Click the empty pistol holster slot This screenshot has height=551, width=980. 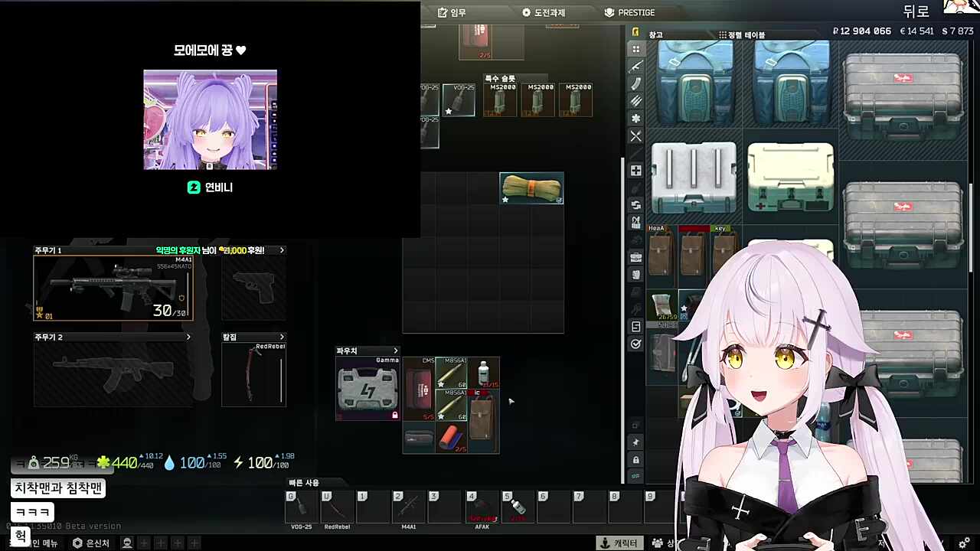pyautogui.click(x=253, y=288)
